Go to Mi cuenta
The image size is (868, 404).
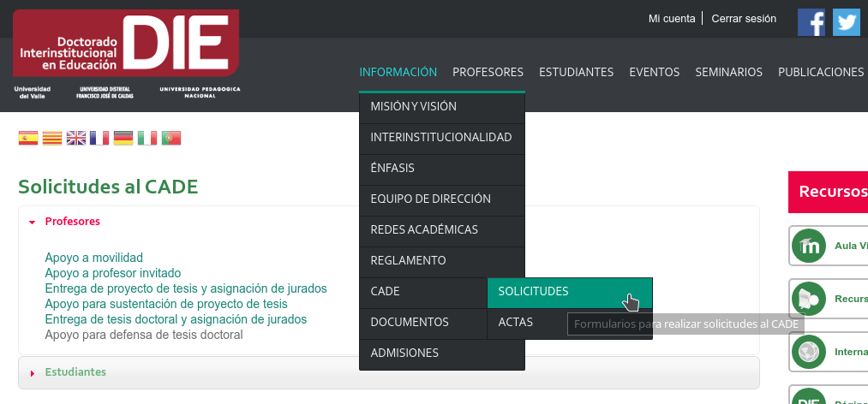click(672, 19)
